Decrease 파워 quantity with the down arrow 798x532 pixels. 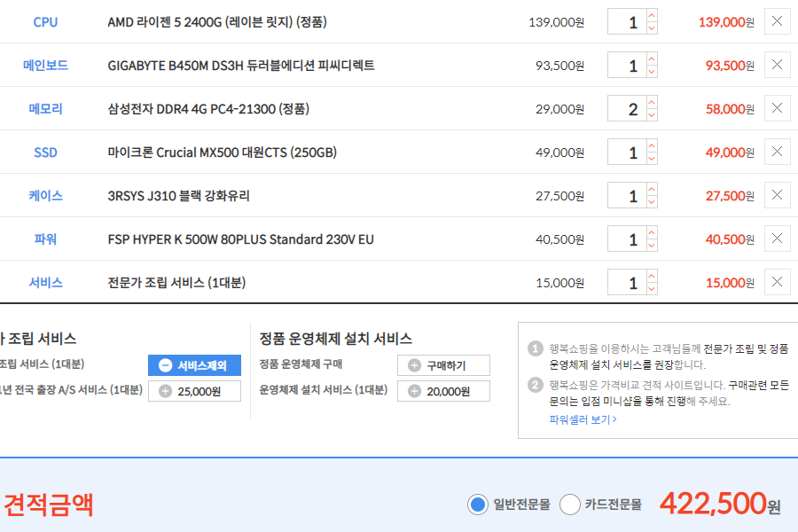point(652,245)
